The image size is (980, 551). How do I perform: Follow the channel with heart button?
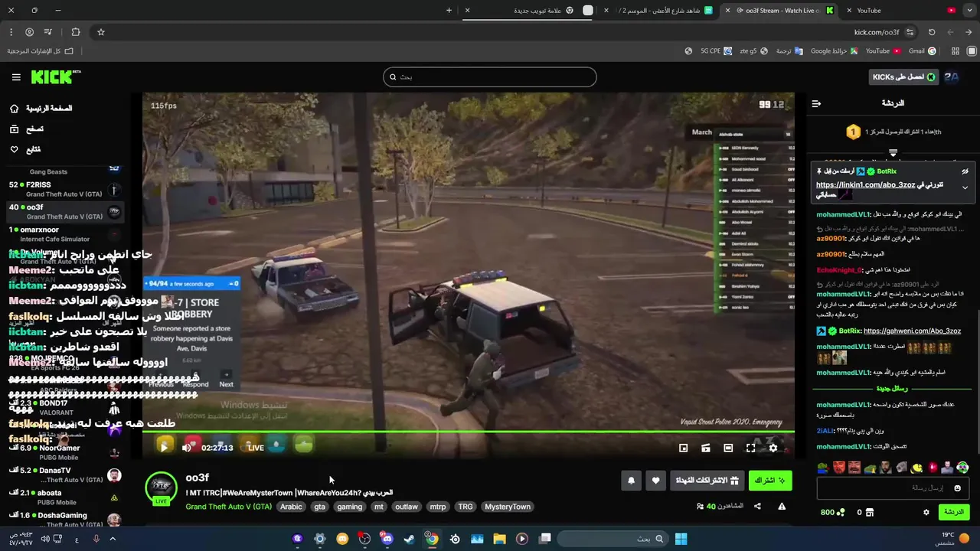coord(655,481)
